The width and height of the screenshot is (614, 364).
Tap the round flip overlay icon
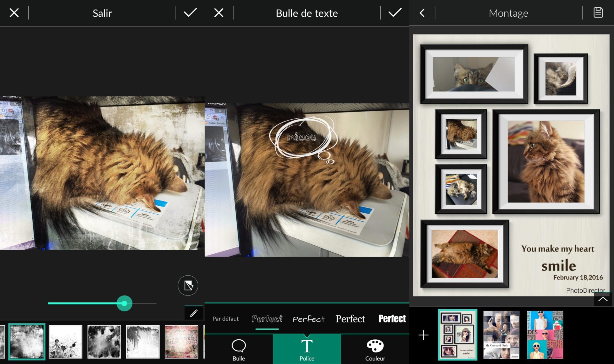click(x=188, y=285)
